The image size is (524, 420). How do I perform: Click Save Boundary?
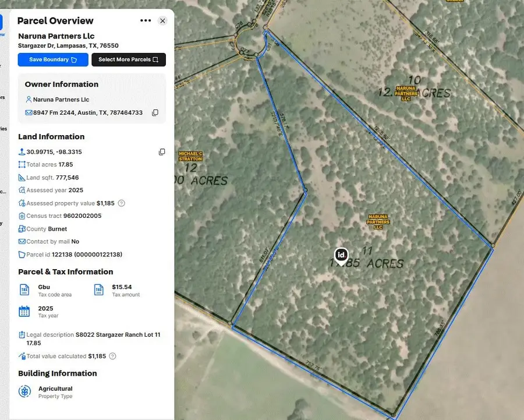click(52, 59)
